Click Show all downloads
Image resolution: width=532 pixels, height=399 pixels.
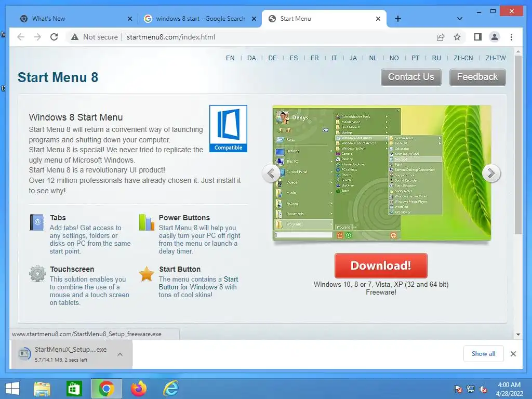[x=483, y=354]
